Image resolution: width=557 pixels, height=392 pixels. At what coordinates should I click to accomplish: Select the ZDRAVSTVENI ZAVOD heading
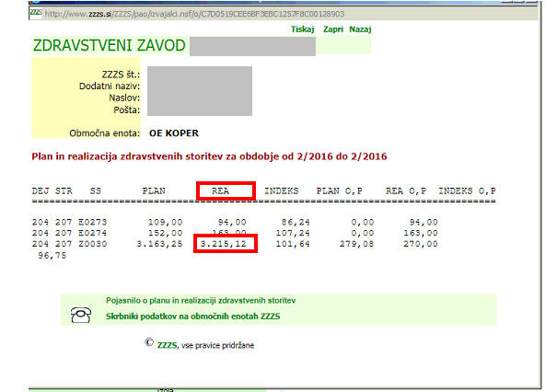(109, 45)
